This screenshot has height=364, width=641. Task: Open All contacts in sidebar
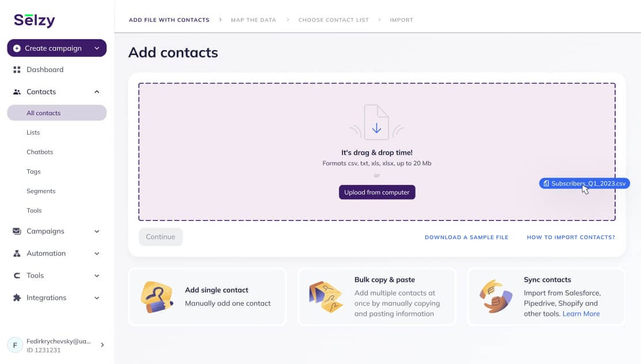43,113
